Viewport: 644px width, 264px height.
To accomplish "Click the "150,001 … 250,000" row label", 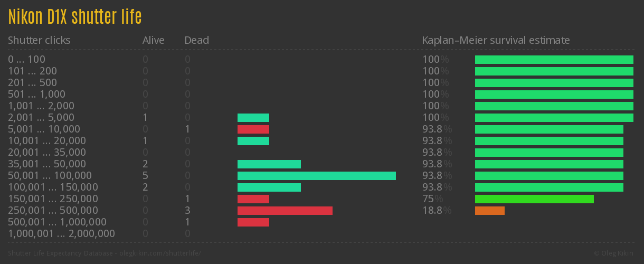I will tap(53, 199).
